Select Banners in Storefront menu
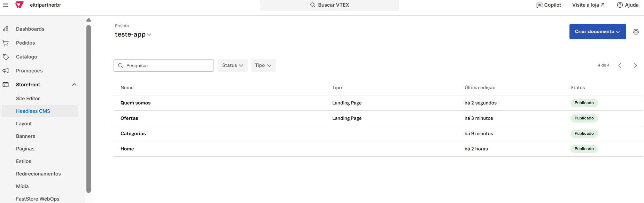This screenshot has width=644, height=203. click(25, 136)
